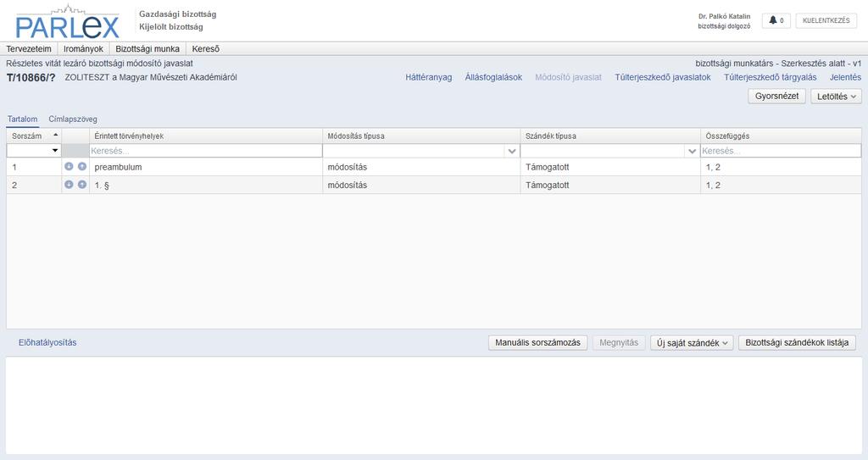Click the PARLEX logo

pyautogui.click(x=68, y=22)
